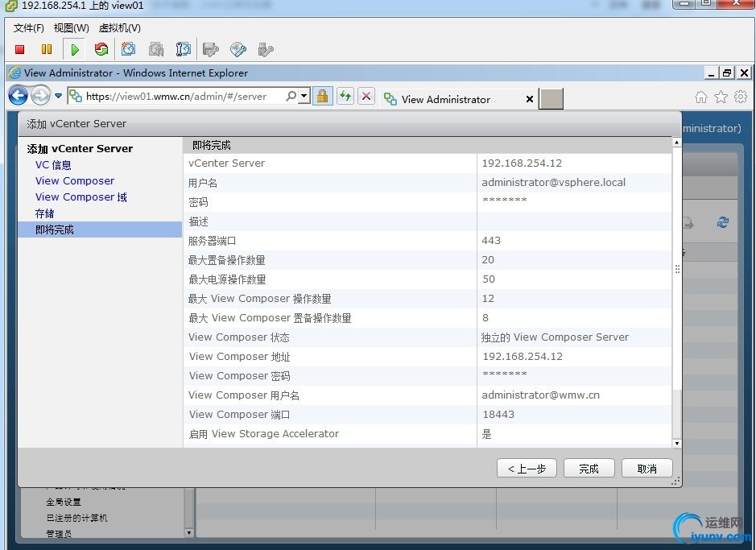Open the 文件(F) menu
The height and width of the screenshot is (550, 756).
28,28
